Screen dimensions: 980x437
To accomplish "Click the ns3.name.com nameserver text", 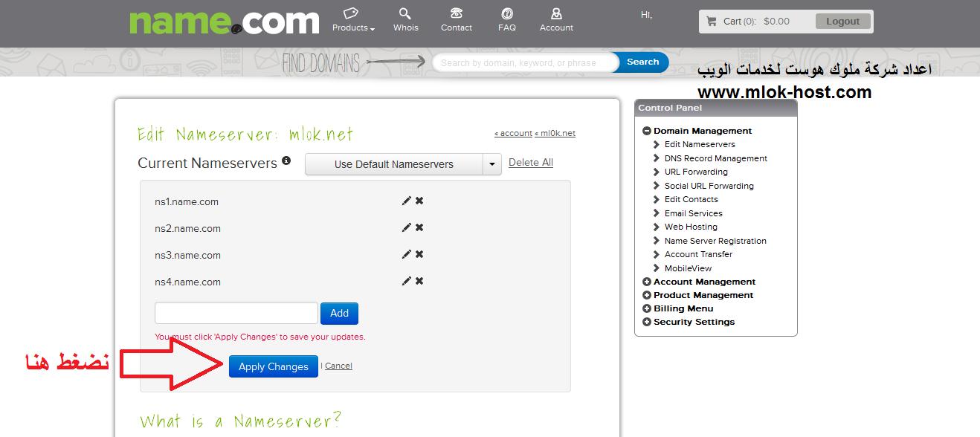I will 187,255.
